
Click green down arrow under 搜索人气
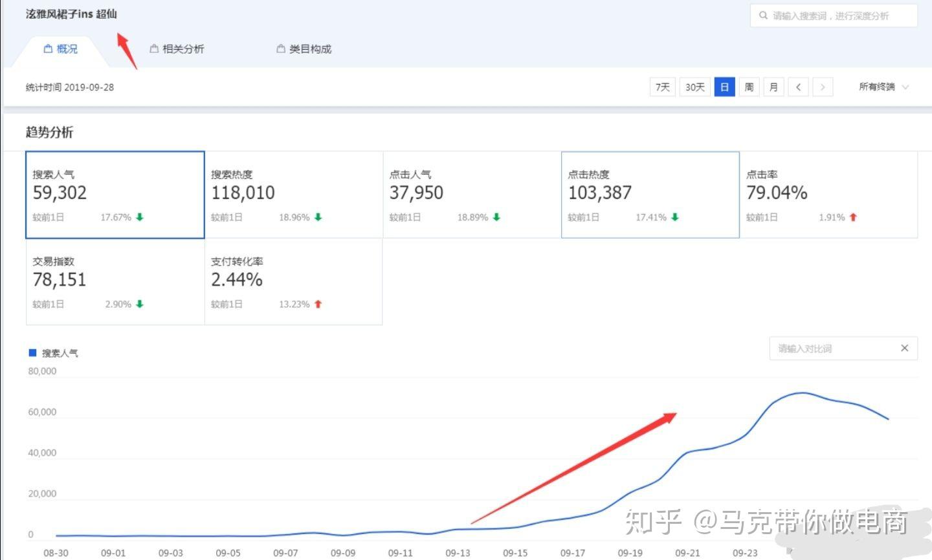coord(140,217)
